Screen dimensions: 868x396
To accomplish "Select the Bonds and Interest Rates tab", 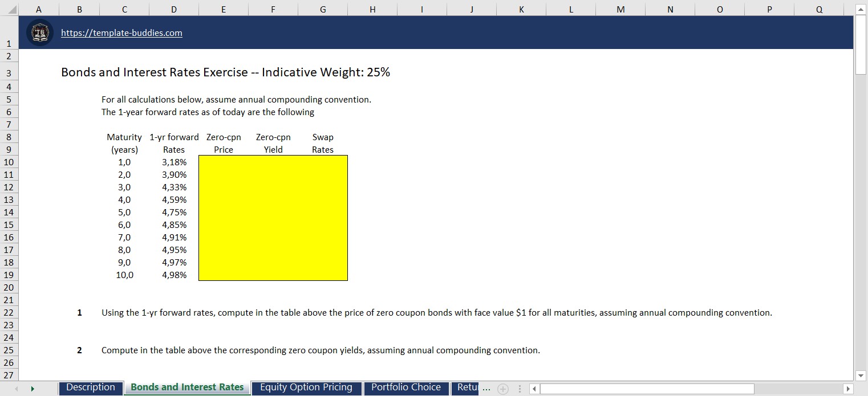I will (x=186, y=387).
